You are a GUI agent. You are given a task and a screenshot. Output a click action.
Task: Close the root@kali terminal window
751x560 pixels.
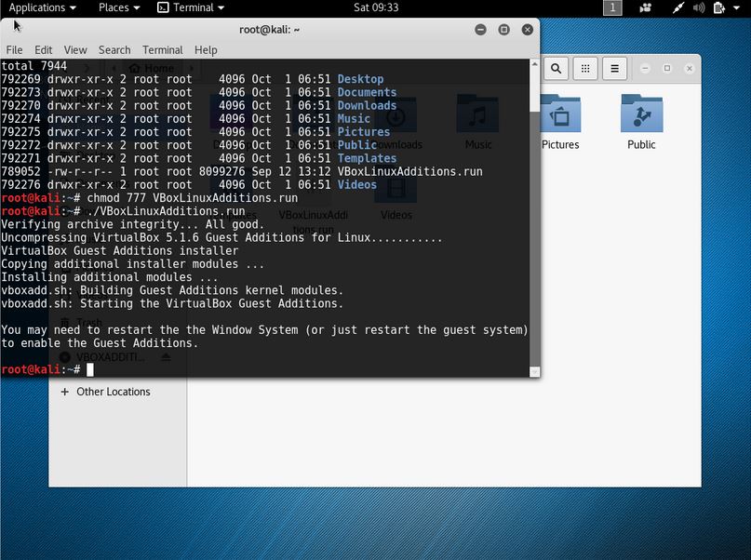528,30
